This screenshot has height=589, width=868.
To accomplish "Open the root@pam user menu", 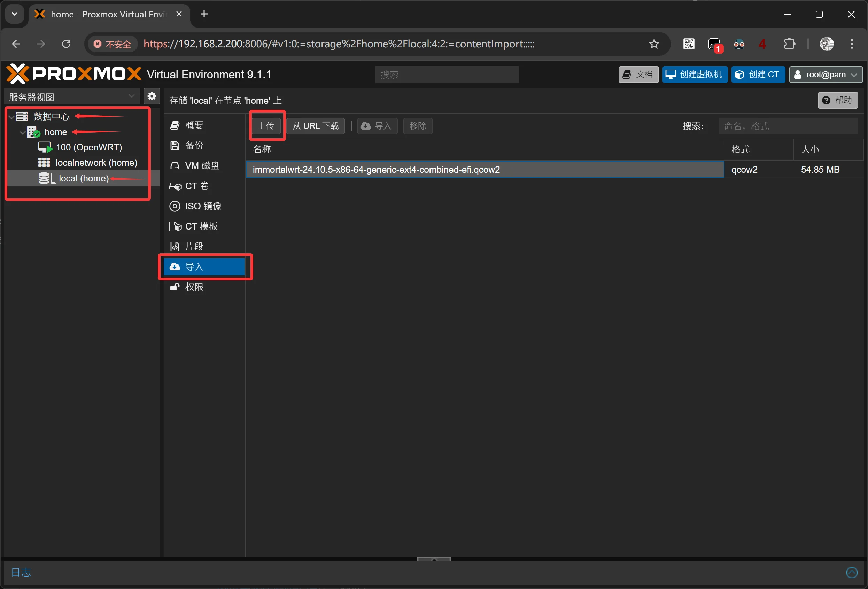I will [x=826, y=75].
